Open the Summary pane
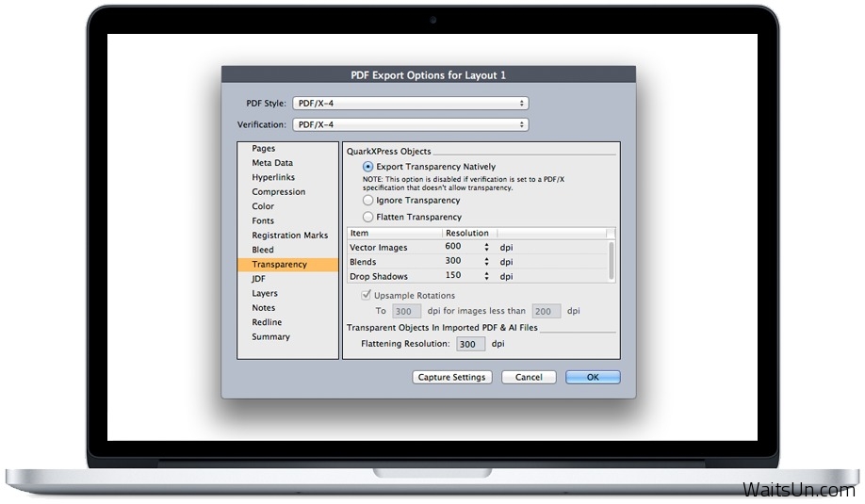Screen dimensions: 865x504 pyautogui.click(x=270, y=337)
